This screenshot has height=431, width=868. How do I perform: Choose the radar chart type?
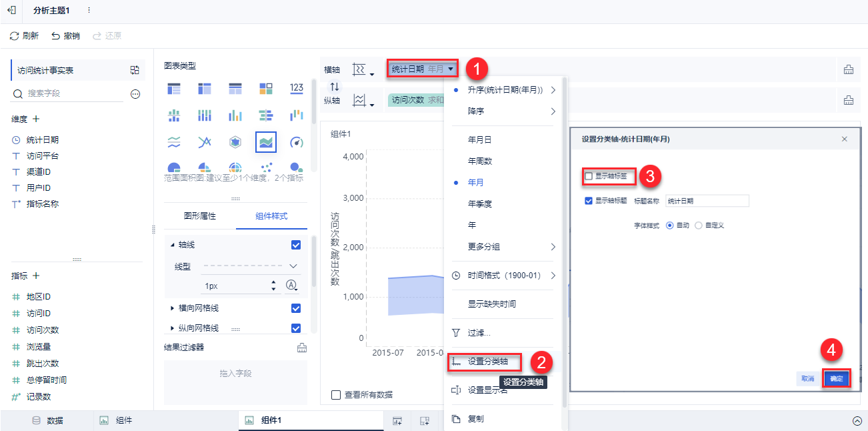[x=235, y=142]
